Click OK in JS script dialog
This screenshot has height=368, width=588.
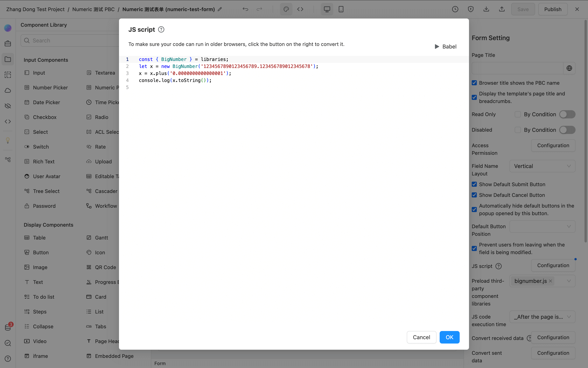[x=450, y=337]
